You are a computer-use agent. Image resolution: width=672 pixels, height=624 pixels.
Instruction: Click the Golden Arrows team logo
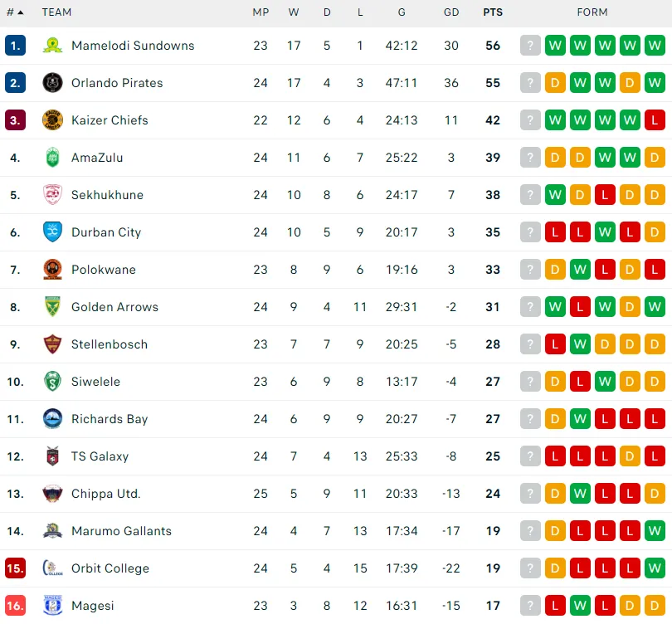pos(52,307)
